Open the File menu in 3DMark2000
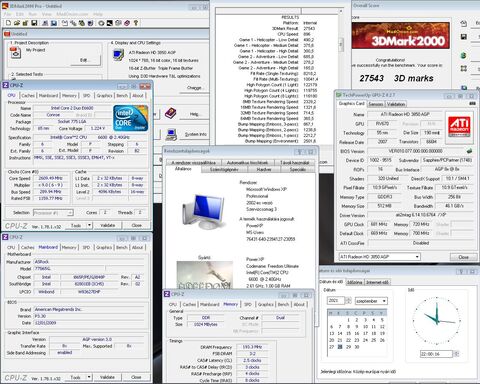 7,14
